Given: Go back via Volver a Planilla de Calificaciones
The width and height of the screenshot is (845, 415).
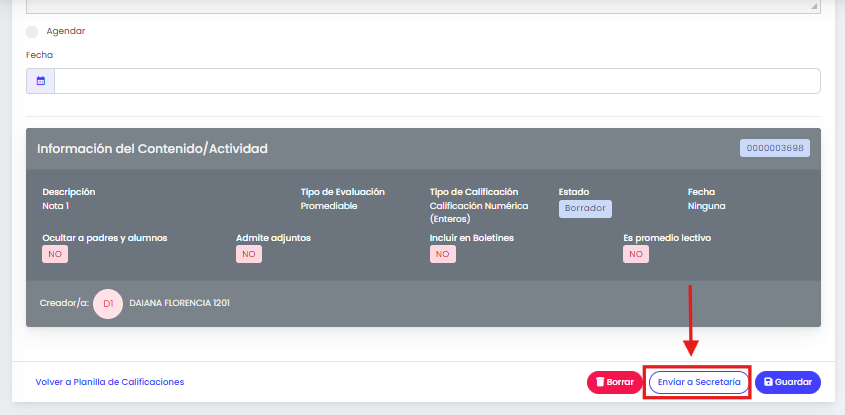Looking at the screenshot, I should [110, 382].
